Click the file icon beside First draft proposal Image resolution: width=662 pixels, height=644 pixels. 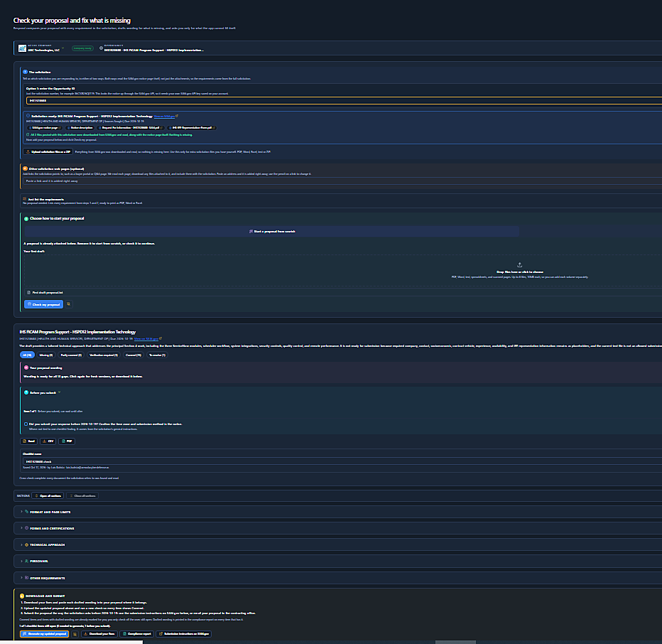point(28,292)
